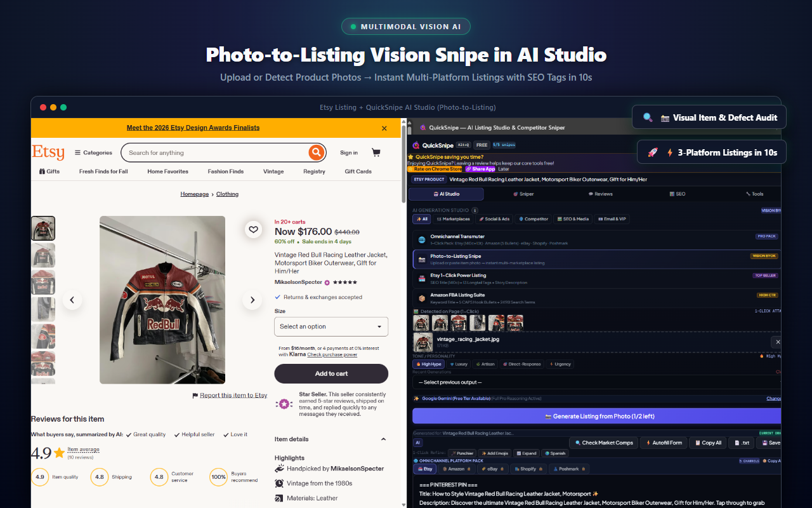The height and width of the screenshot is (508, 812).
Task: Select the Omnichannel Transmuter globe icon
Action: 422,239
